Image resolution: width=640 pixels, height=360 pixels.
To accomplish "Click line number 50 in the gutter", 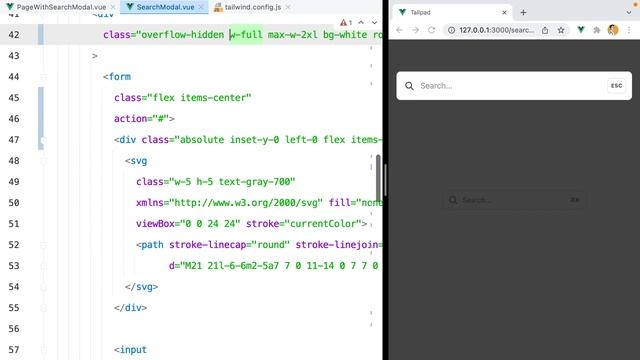I will coord(14,203).
